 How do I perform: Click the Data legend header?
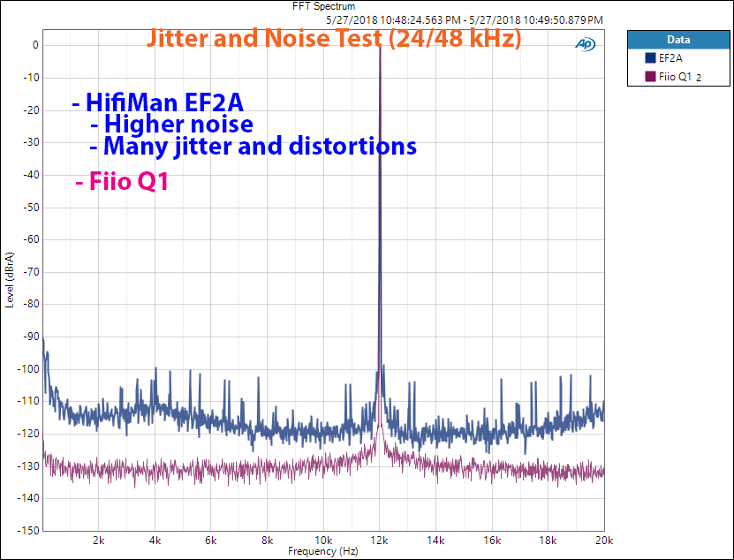pos(678,40)
